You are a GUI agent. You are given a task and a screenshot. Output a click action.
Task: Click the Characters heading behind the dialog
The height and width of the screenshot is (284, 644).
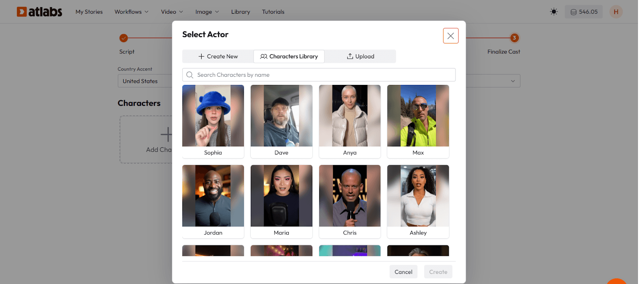pos(139,103)
